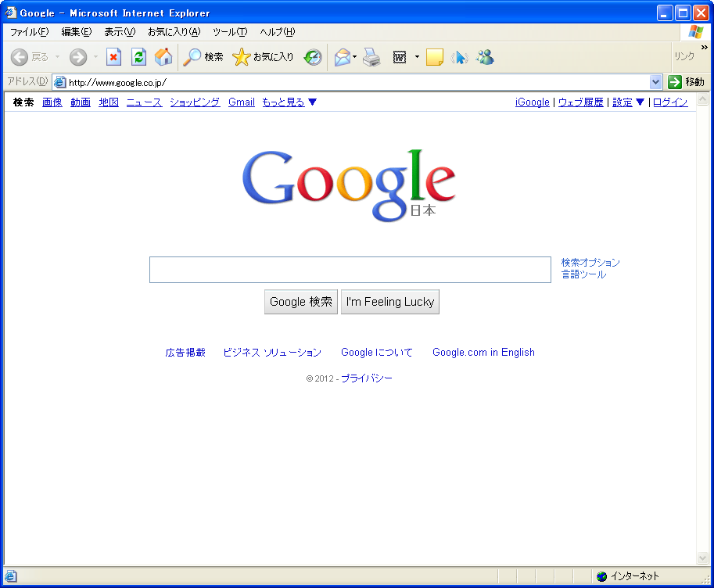Click the scrollbar down arrow
The image size is (714, 588).
tap(702, 558)
